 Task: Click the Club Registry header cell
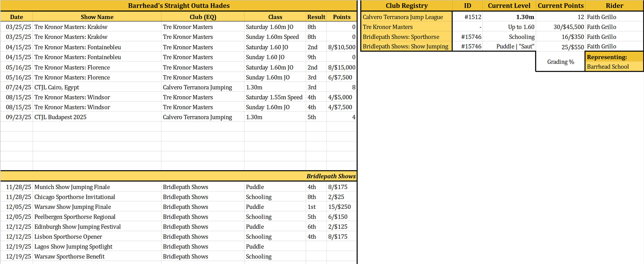406,6
